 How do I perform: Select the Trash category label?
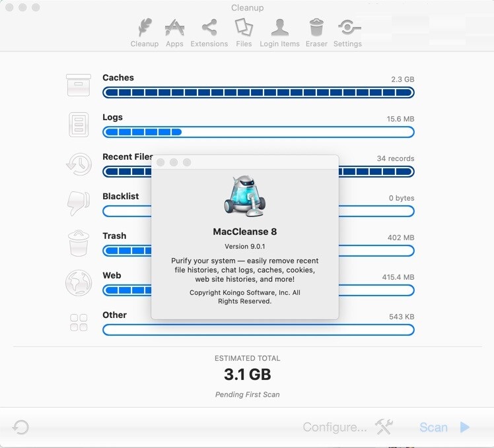point(114,236)
